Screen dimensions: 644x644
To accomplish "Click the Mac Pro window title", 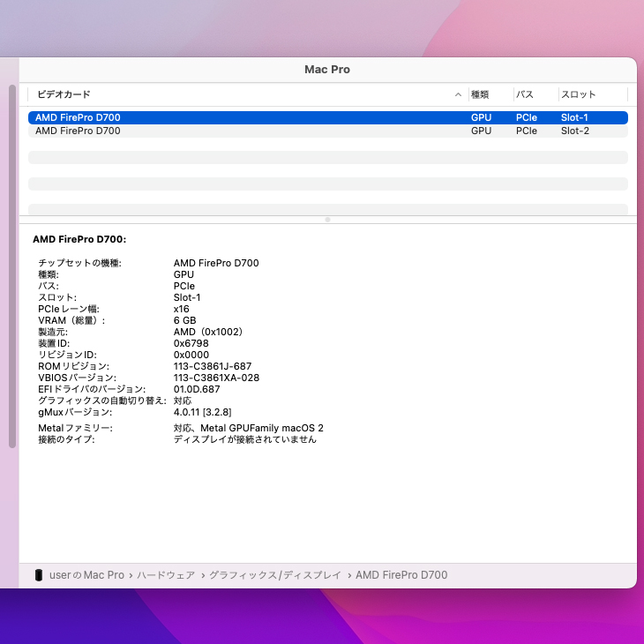I will tap(327, 70).
